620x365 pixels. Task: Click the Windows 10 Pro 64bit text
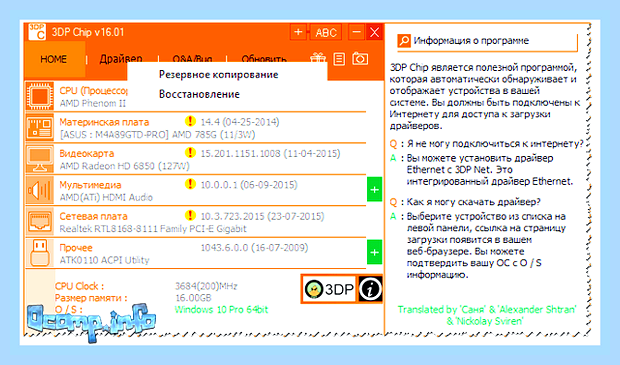[221, 310]
